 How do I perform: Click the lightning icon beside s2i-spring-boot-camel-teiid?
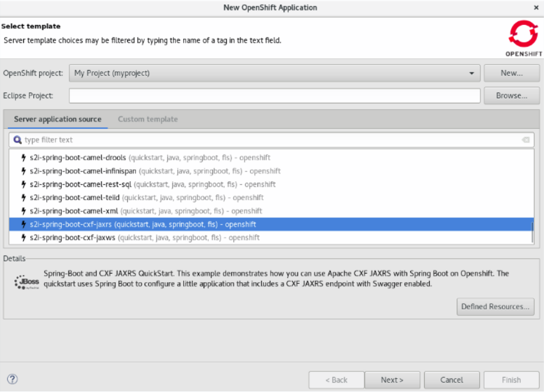(24, 198)
